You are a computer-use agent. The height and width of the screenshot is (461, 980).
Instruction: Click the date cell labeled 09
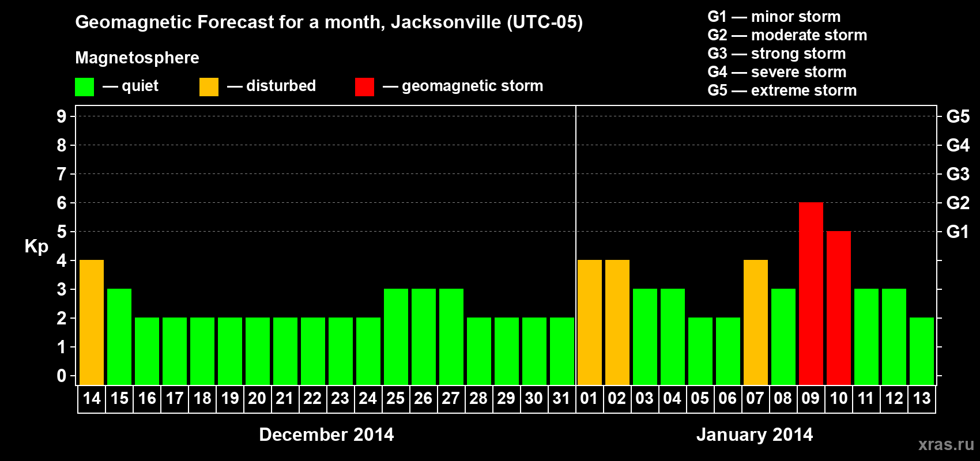811,399
